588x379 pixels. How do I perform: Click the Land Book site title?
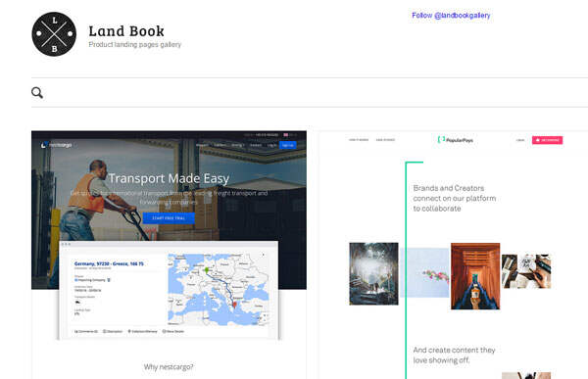coord(126,31)
